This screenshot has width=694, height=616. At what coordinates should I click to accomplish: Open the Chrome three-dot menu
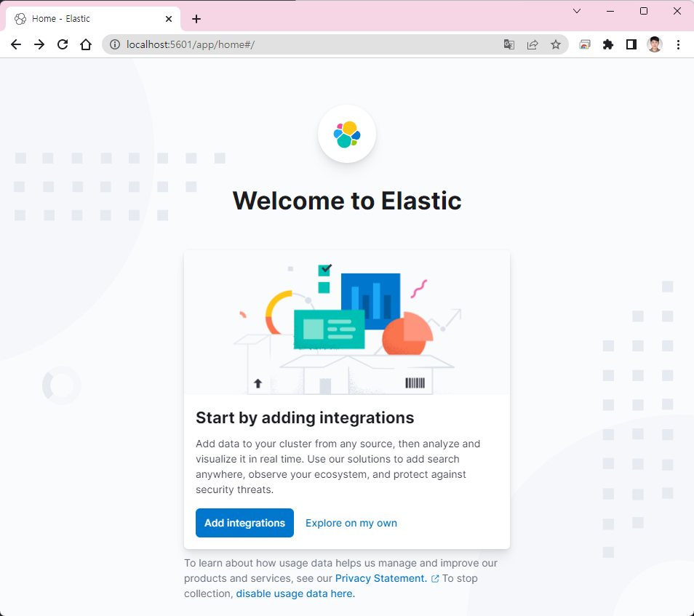point(678,44)
